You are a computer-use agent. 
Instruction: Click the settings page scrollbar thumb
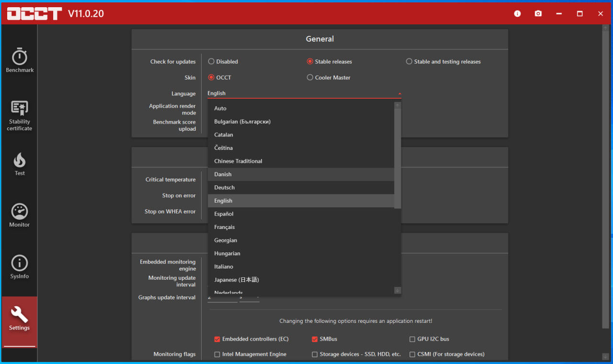click(x=605, y=180)
